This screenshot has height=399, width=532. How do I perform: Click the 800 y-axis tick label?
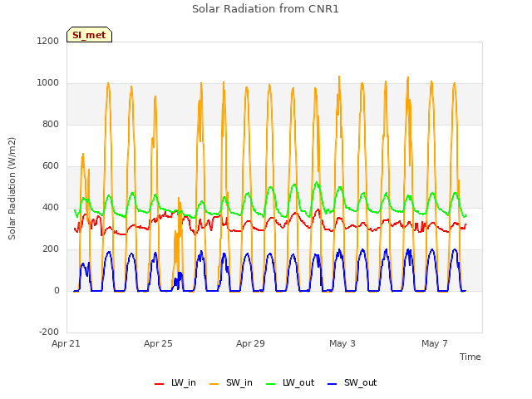click(51, 124)
